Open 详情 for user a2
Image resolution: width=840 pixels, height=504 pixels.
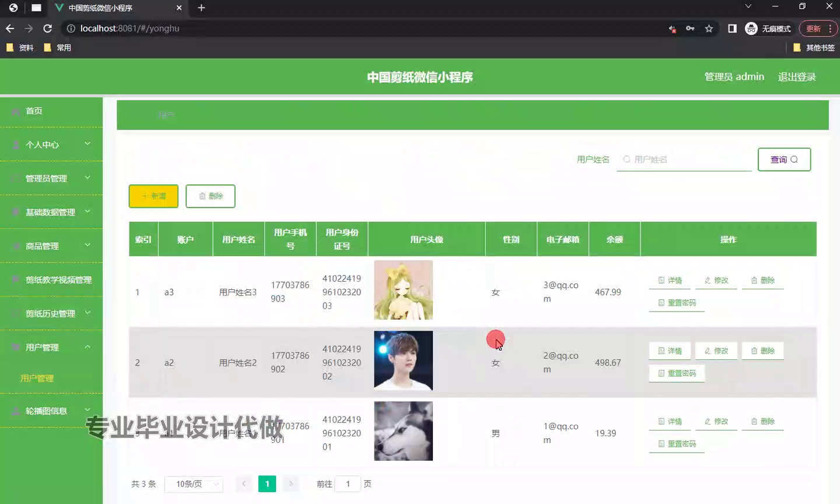(x=670, y=351)
